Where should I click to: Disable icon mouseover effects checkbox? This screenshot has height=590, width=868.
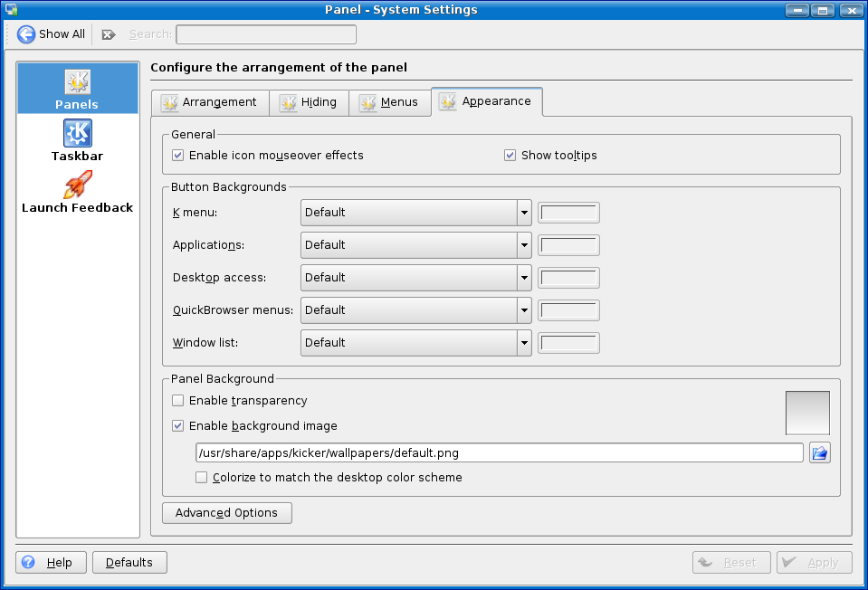(x=178, y=156)
